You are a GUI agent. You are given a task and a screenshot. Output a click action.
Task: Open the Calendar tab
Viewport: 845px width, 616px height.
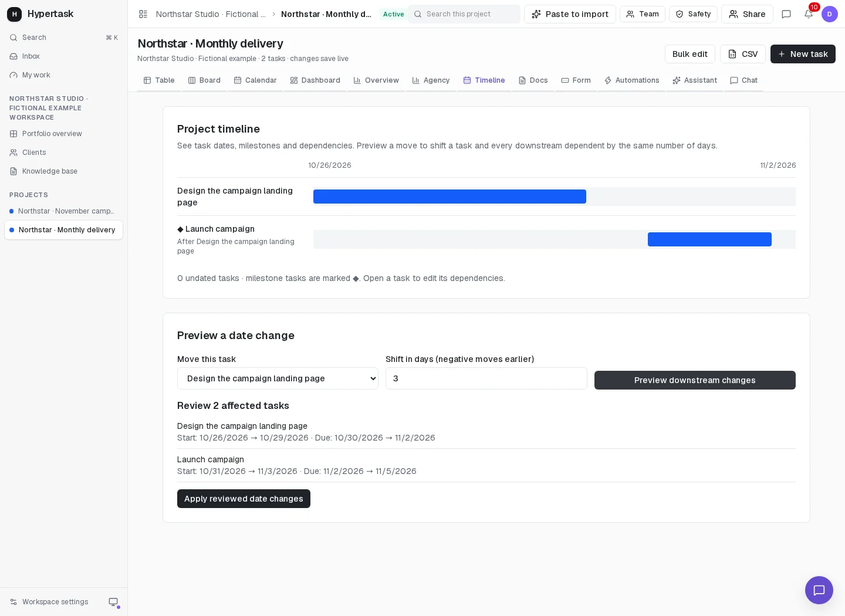pos(255,80)
